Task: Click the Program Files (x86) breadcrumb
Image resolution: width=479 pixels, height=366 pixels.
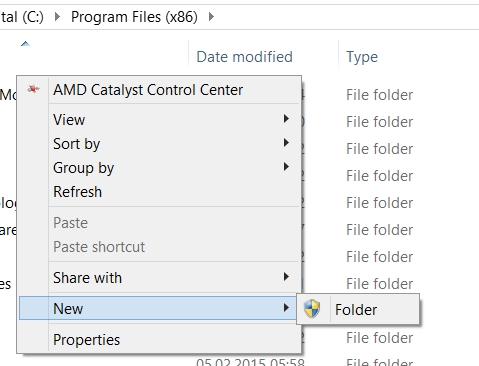Action: point(134,17)
